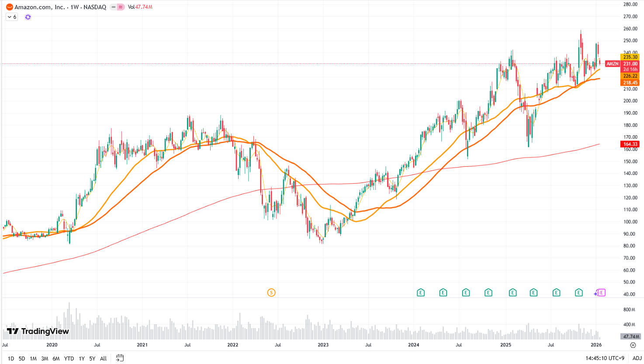
Task: Click the 280.00 price axis label
Action: (630, 4)
